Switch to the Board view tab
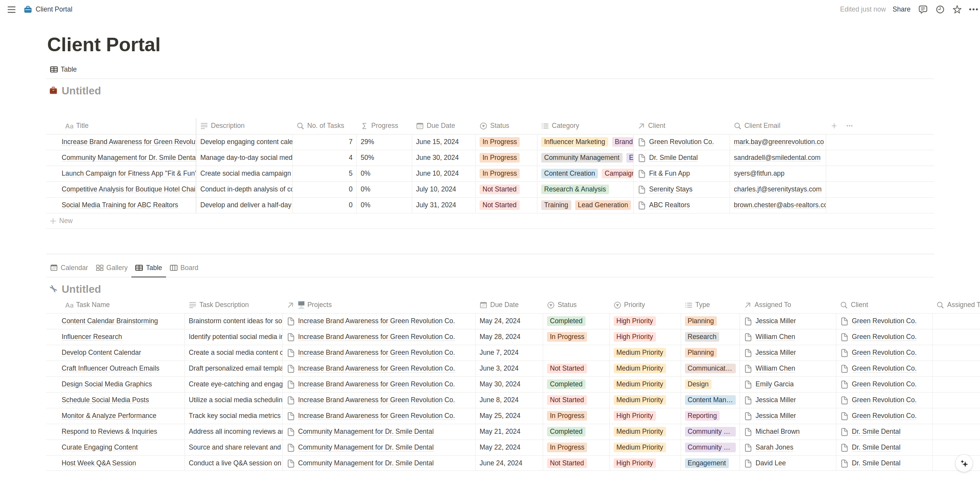Screen dimensions: 980x485 184,268
